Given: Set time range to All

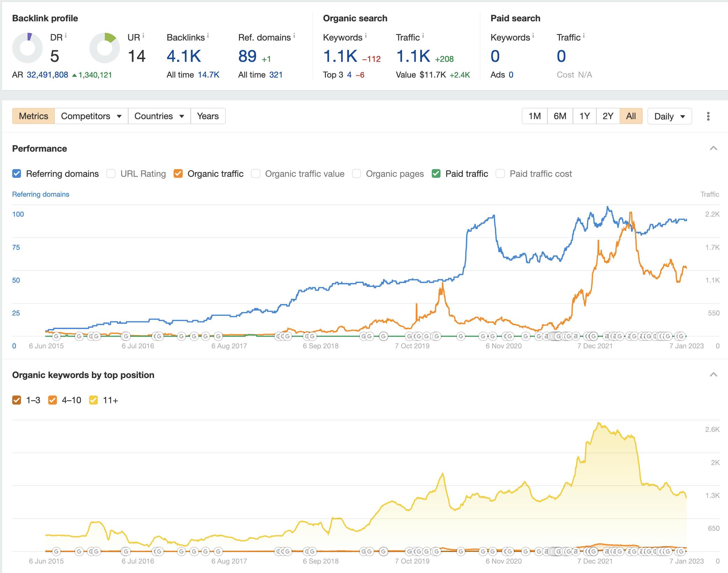Looking at the screenshot, I should [631, 116].
